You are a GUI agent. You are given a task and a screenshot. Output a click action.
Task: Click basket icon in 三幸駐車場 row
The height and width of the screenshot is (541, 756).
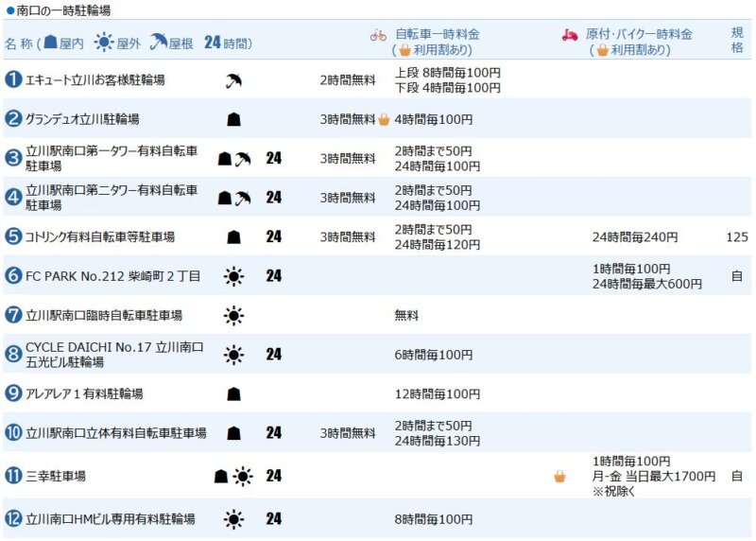point(559,477)
